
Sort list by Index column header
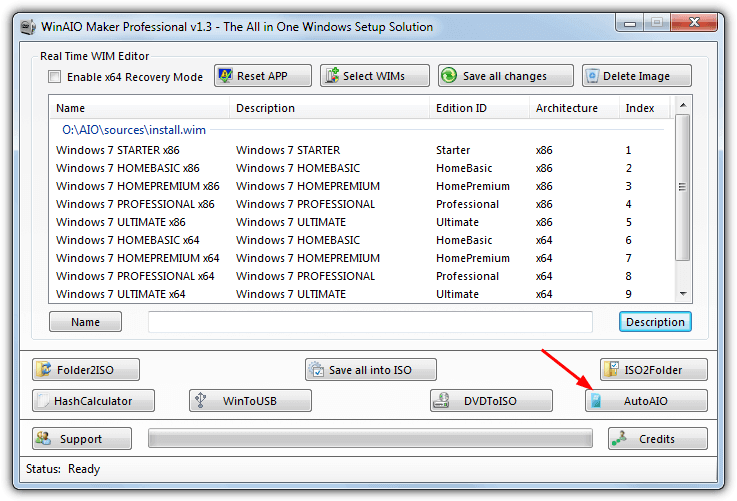[x=644, y=108]
